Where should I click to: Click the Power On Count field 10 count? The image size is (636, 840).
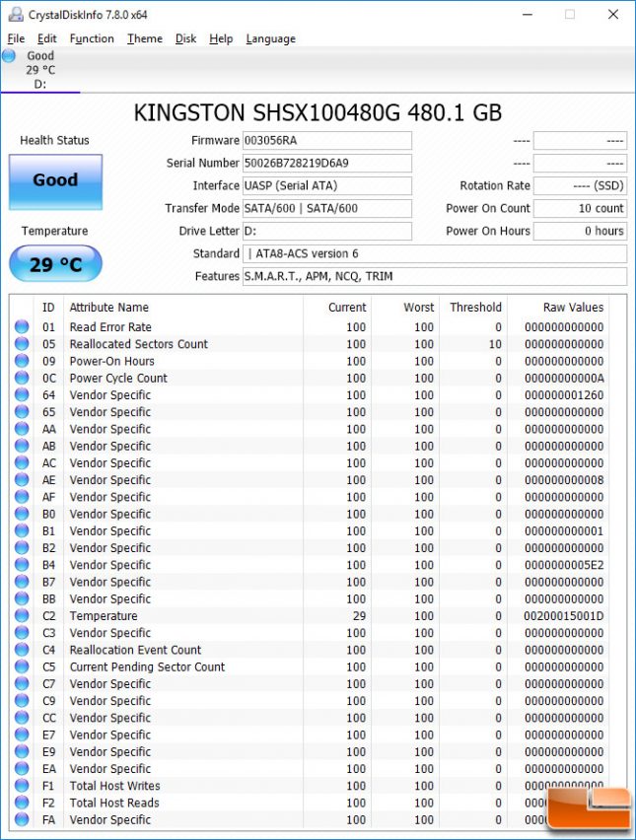pyautogui.click(x=580, y=208)
